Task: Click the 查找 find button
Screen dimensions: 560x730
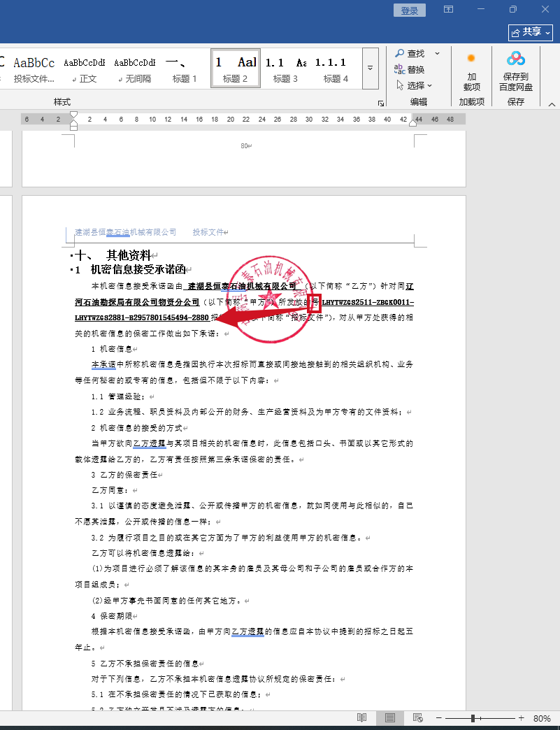Action: click(x=410, y=54)
